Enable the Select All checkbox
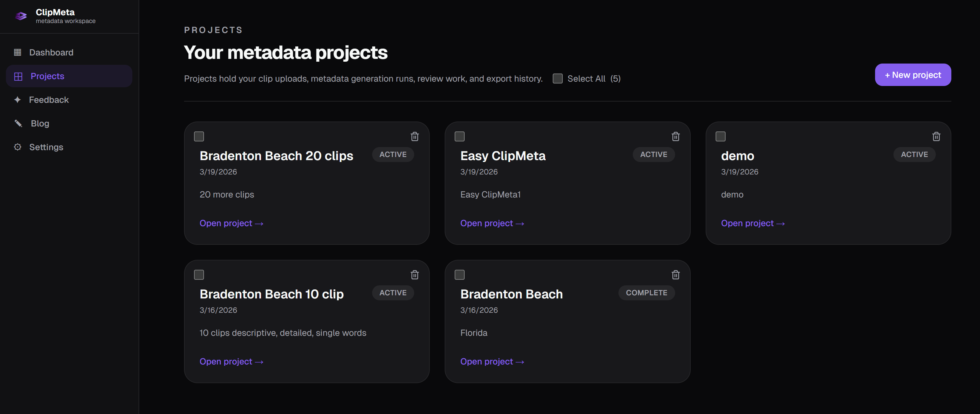Screen dimensions: 980x414 [558, 79]
